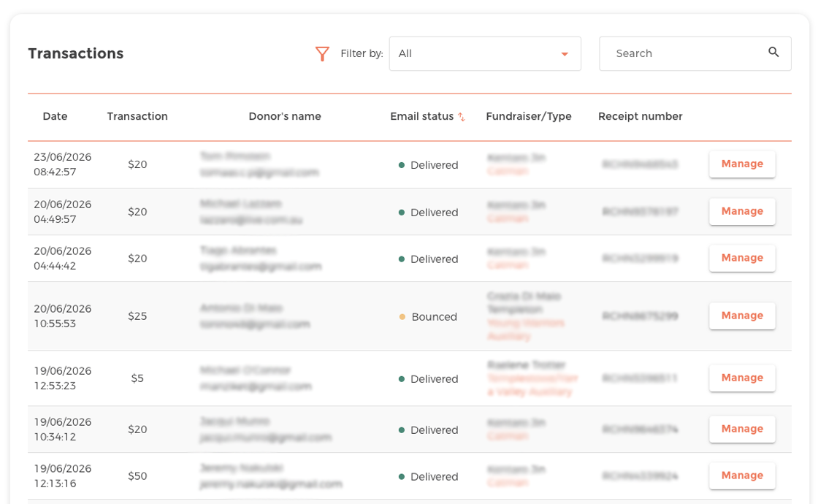Click the Donor's name column header
Screen dimensions: 818x504
pyautogui.click(x=285, y=116)
